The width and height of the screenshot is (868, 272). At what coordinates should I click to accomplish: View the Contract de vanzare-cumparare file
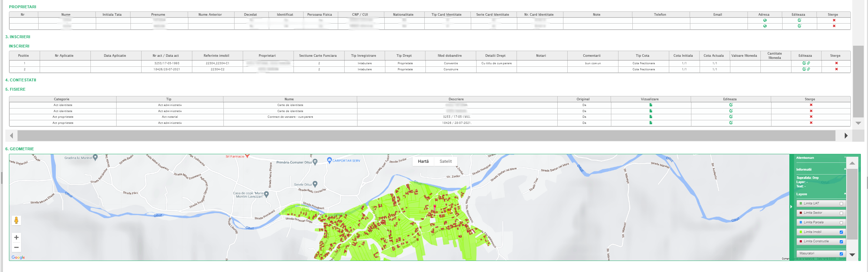[x=651, y=117]
